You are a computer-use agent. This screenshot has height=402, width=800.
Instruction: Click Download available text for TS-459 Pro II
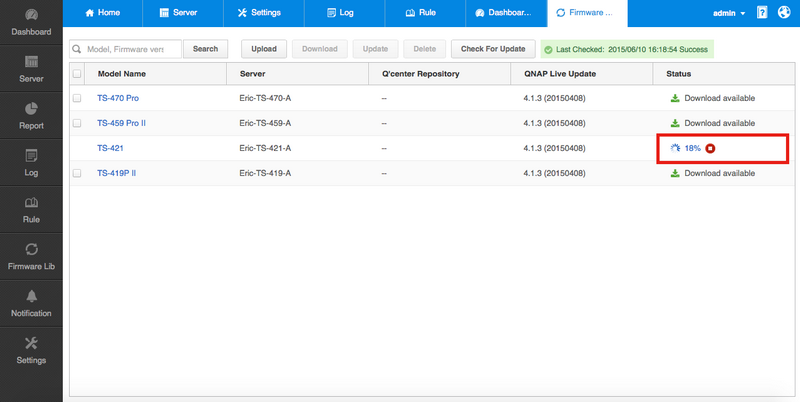pyautogui.click(x=719, y=123)
